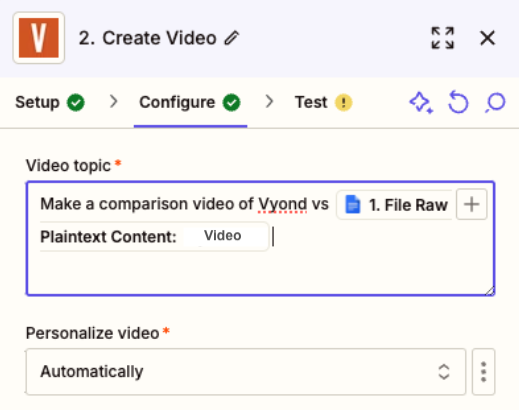Open three-dot menu beside Personalize video
The image size is (519, 410).
(x=484, y=372)
